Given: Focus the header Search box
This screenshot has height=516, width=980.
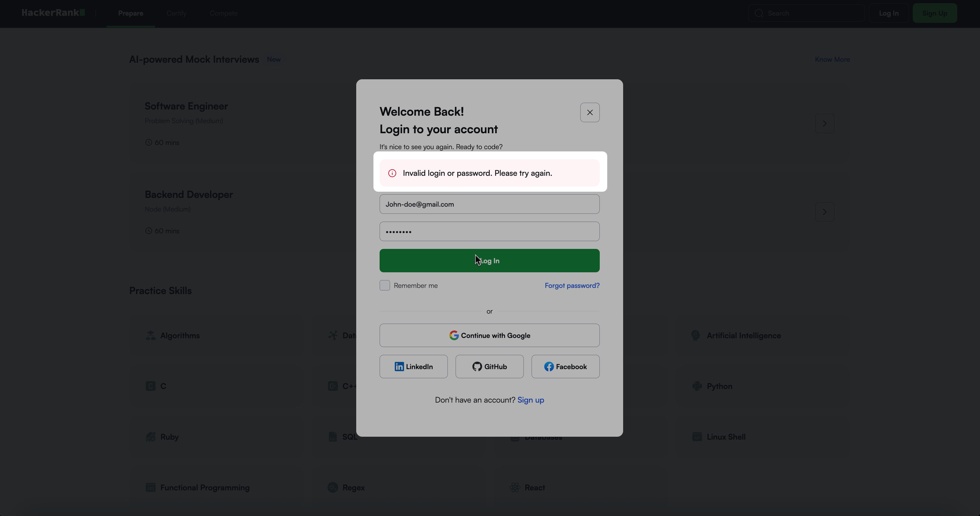Looking at the screenshot, I should tap(807, 13).
